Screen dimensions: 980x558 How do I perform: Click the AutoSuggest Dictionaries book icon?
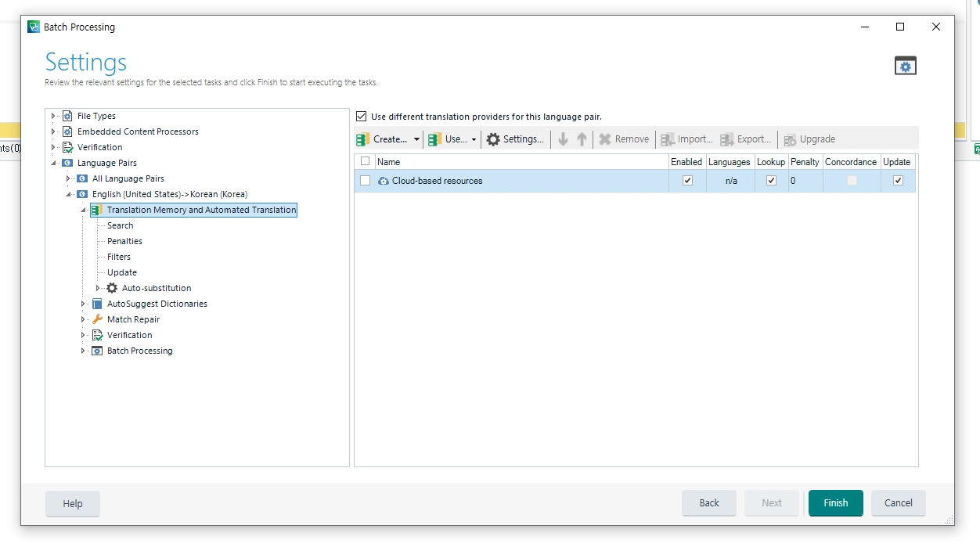97,304
